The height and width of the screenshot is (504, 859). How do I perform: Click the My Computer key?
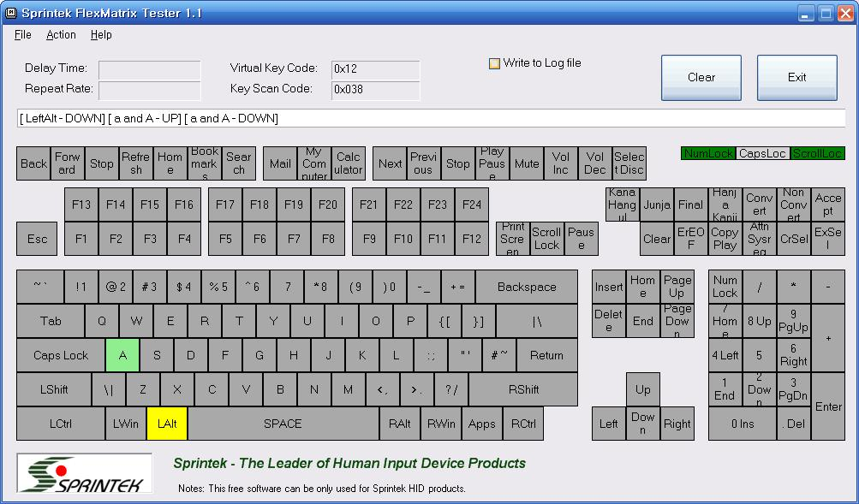click(x=314, y=163)
